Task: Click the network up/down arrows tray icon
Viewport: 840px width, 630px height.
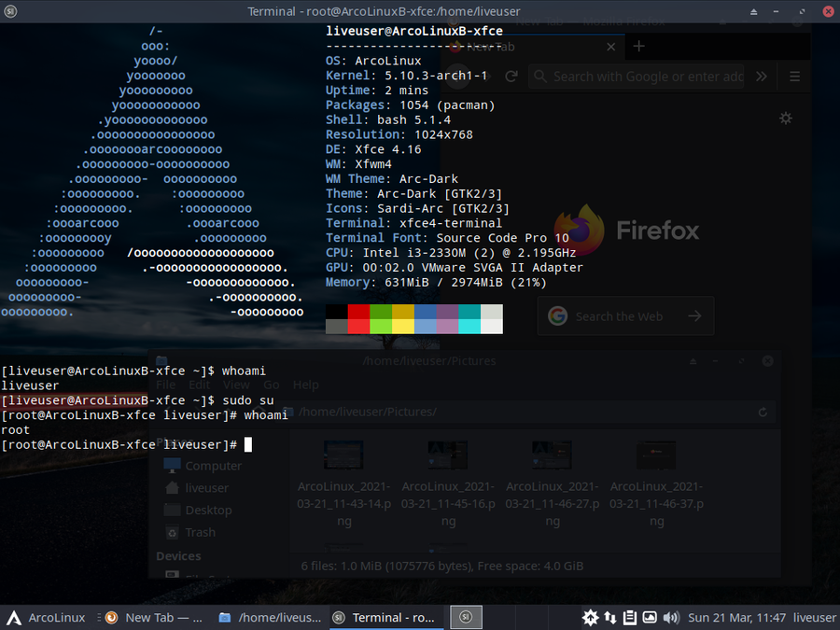Action: point(610,617)
